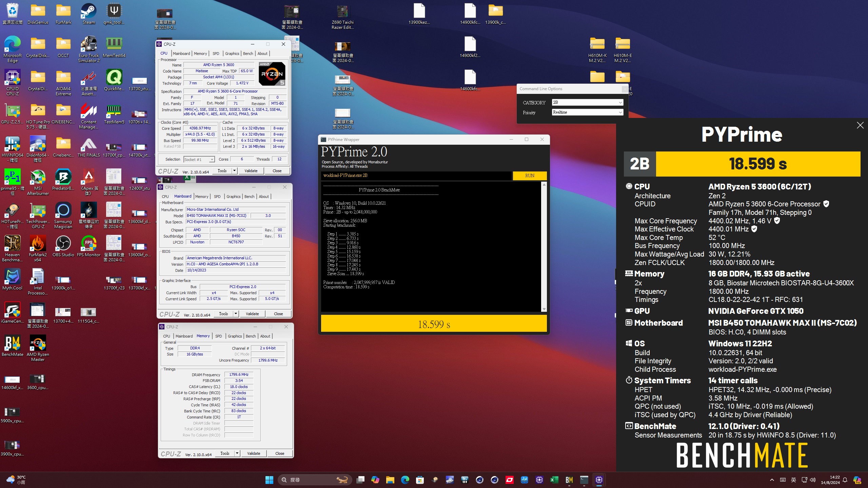The image size is (868, 488).
Task: Open File Explorer from the taskbar
Action: click(x=390, y=480)
